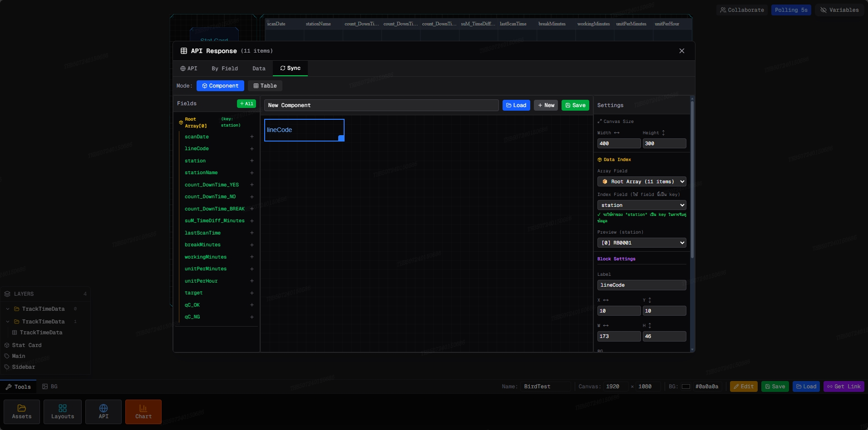Open the Preview station dropdown

point(641,243)
